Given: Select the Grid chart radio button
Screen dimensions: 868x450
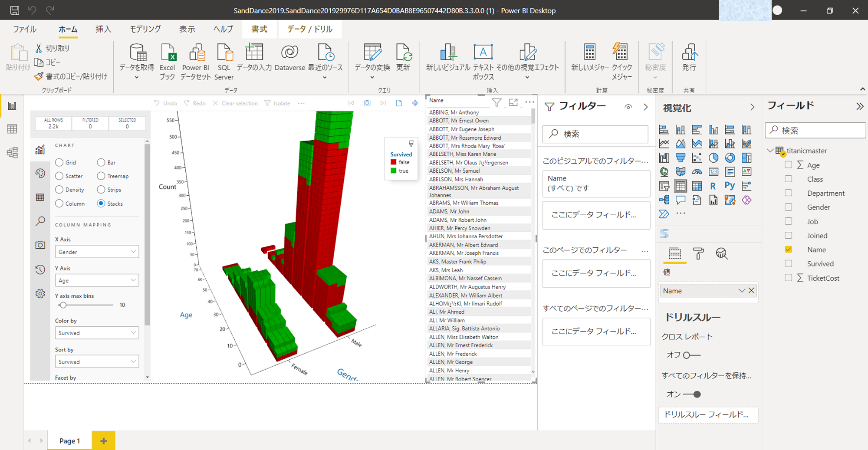Looking at the screenshot, I should tap(59, 162).
